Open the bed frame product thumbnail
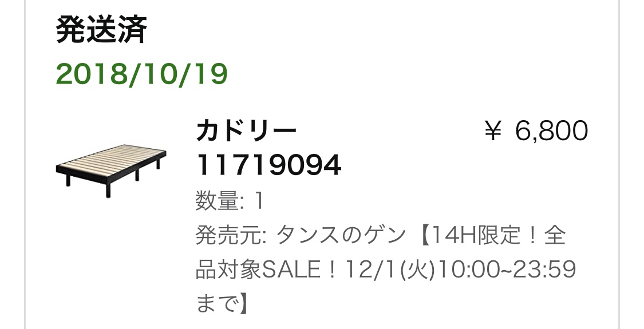This screenshot has height=329, width=644. click(111, 170)
